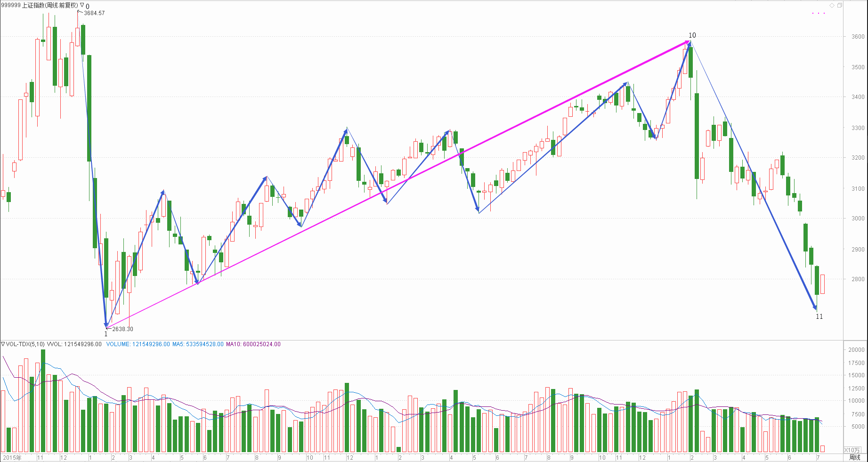Click wave marker 0 near the top
Screen dimensions: 868x462
88,7
